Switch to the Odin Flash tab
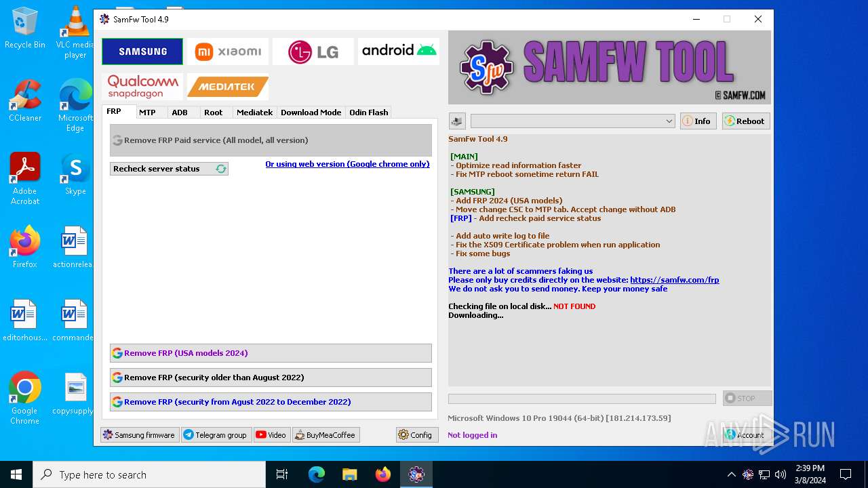This screenshot has height=488, width=868. (369, 113)
